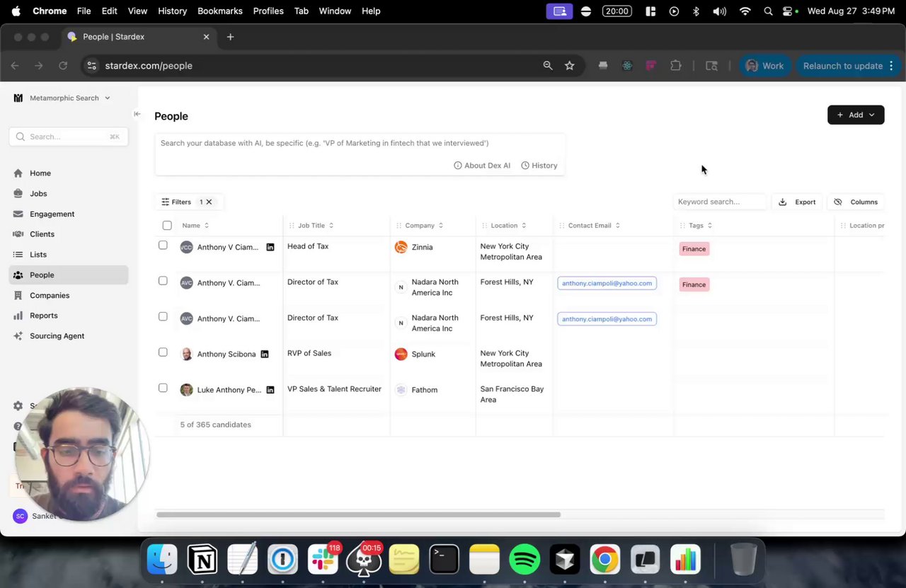Open the Filters panel

tap(176, 202)
